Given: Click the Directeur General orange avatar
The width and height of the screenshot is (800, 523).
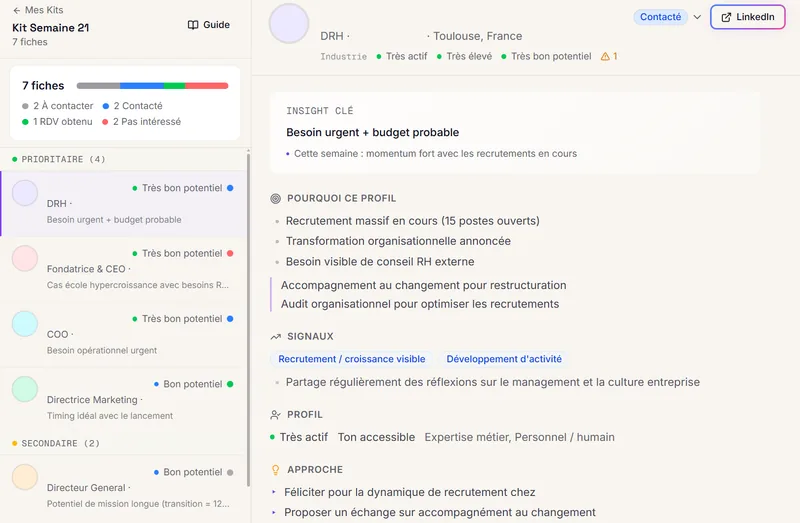Looking at the screenshot, I should (25, 477).
